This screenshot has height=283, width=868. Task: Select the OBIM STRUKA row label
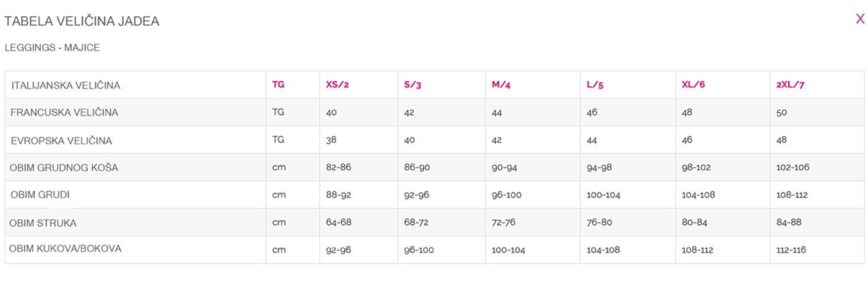[43, 223]
